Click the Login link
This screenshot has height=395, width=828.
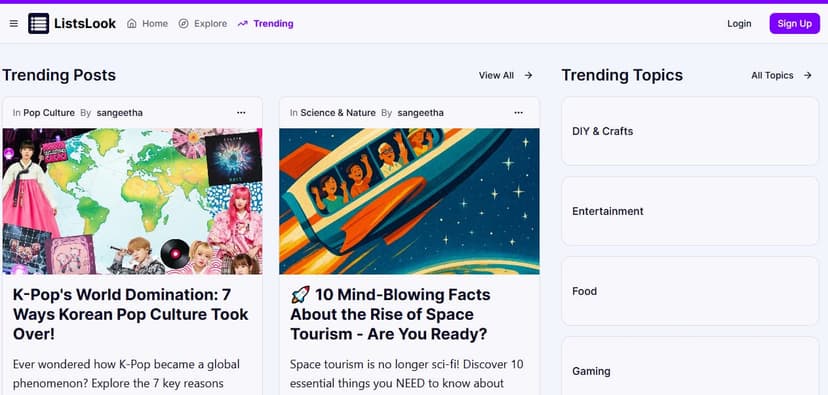pyautogui.click(x=739, y=24)
